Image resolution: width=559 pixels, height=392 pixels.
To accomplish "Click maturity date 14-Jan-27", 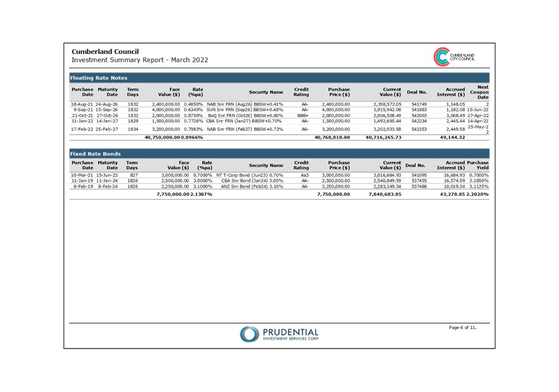I will [x=107, y=121].
